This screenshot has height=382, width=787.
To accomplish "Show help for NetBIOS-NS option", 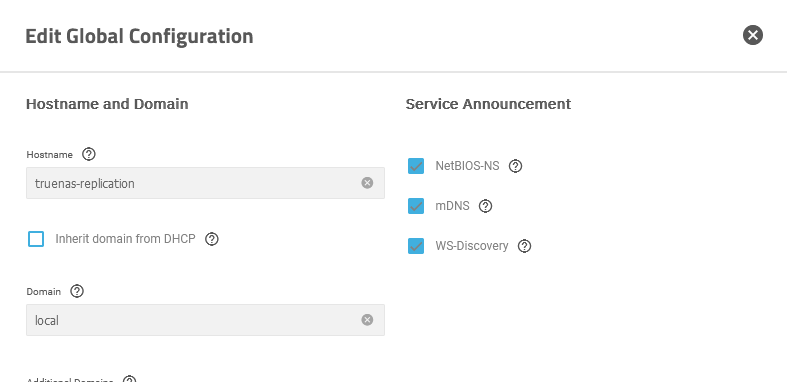I will click(515, 166).
